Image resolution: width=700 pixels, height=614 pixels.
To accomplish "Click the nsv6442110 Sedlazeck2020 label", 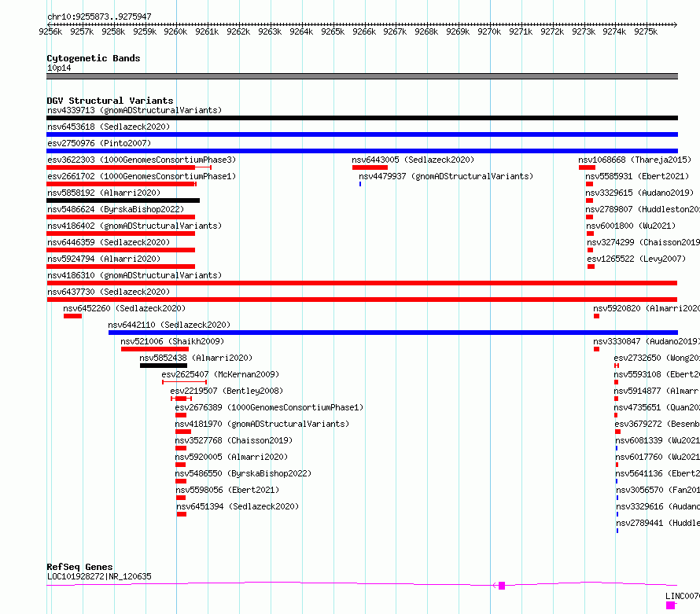I will point(169,325).
